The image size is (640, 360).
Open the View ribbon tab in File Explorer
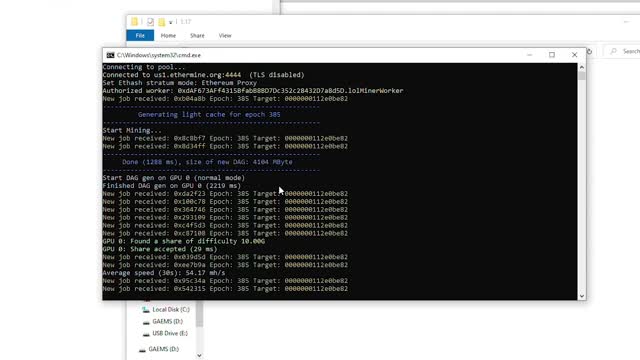pos(225,36)
